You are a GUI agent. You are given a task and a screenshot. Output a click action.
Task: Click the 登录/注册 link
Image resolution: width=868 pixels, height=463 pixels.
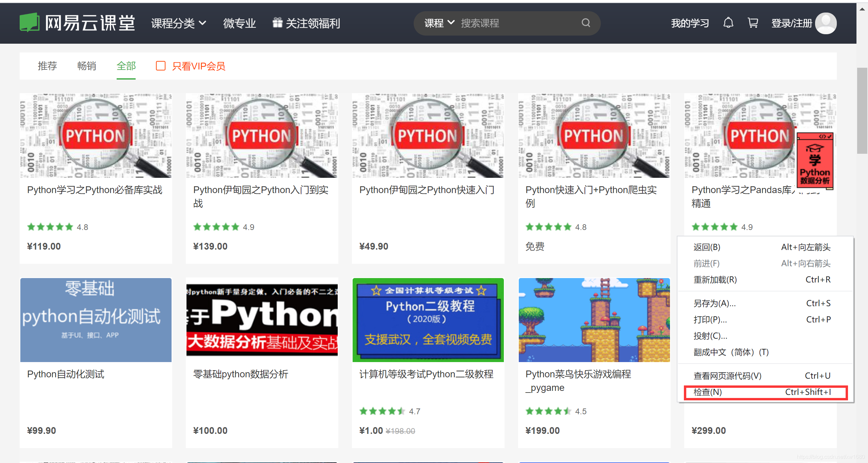pyautogui.click(x=791, y=23)
